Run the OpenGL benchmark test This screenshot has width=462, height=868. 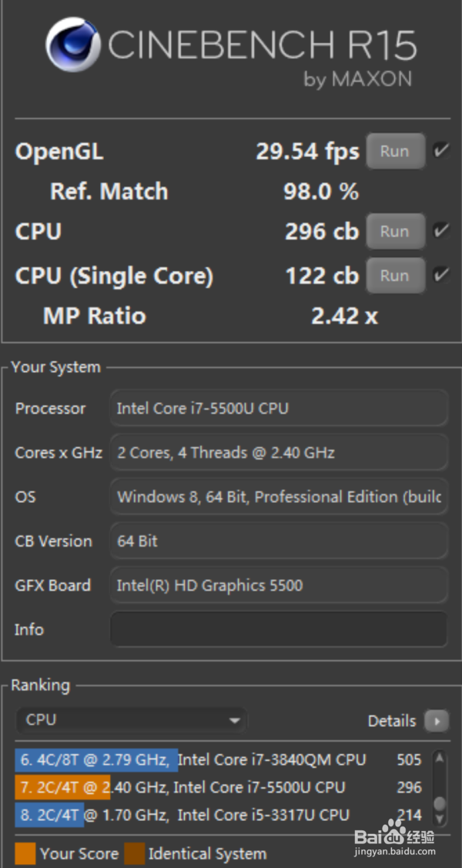[x=394, y=151]
